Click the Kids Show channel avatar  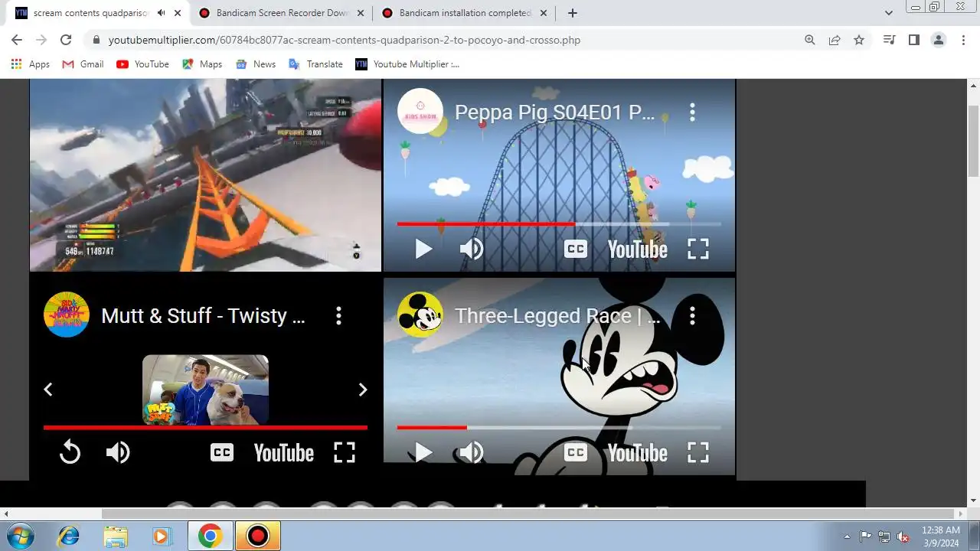[420, 112]
